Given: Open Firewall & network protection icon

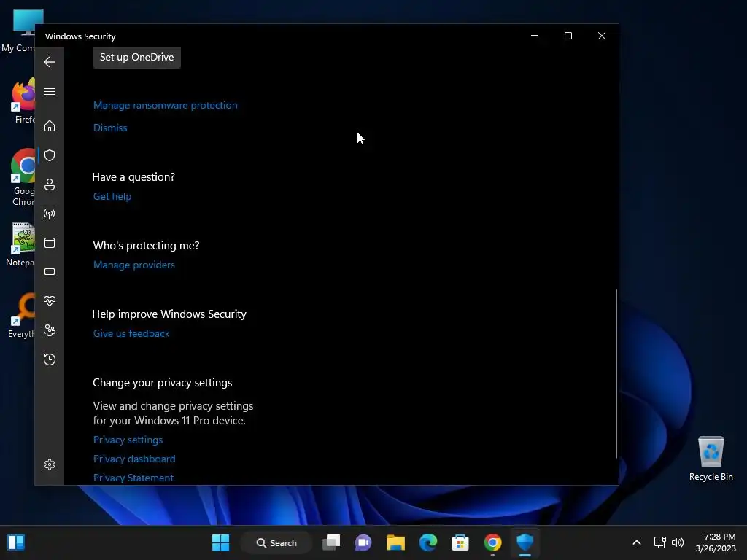Looking at the screenshot, I should (50, 214).
